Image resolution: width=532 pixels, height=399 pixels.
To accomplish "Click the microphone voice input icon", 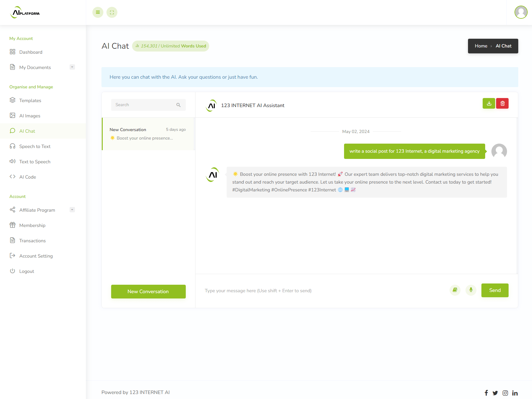I will coord(471,290).
